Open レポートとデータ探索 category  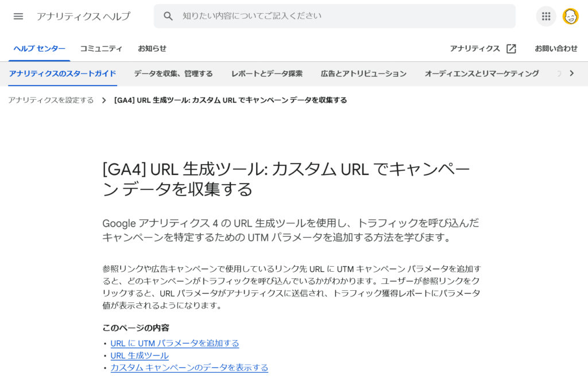click(267, 73)
